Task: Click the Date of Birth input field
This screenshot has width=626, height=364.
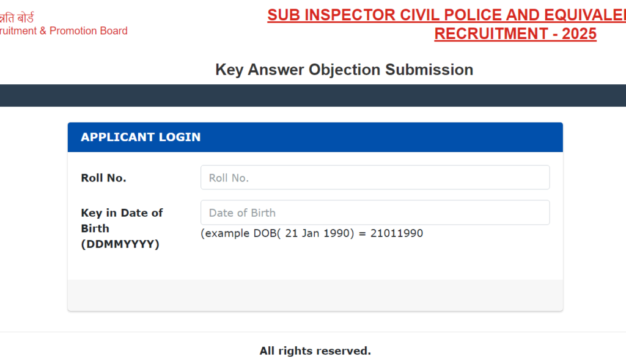Action: pyautogui.click(x=375, y=213)
